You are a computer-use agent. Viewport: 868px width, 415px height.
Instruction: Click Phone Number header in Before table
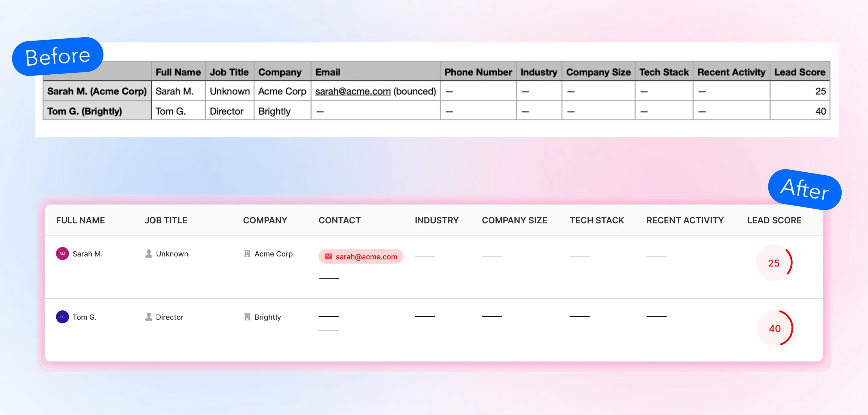pyautogui.click(x=478, y=72)
